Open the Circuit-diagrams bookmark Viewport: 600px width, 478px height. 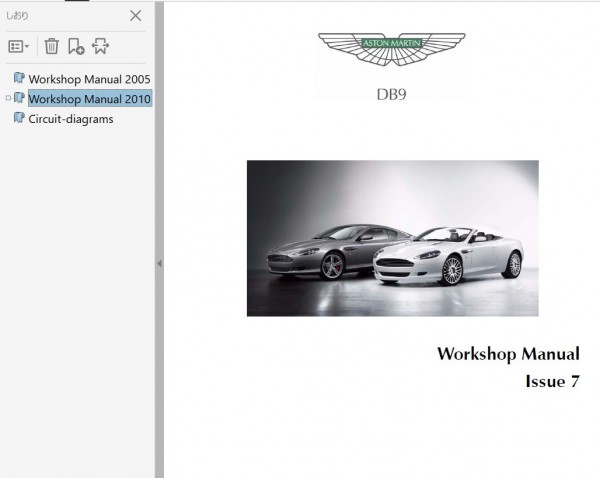click(x=71, y=119)
